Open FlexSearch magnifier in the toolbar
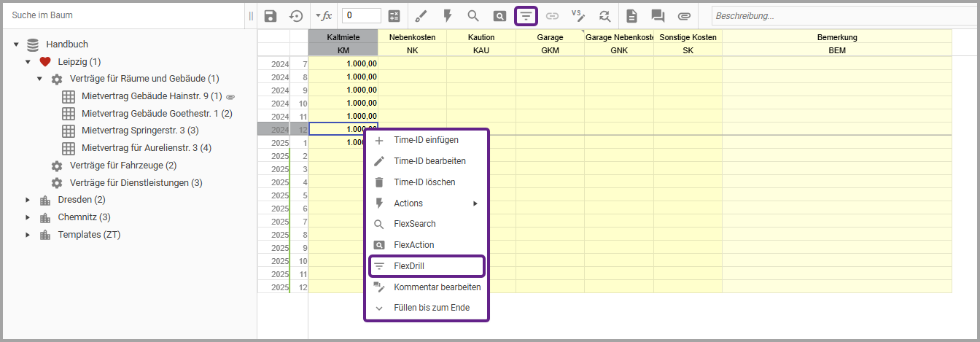 coord(473,15)
